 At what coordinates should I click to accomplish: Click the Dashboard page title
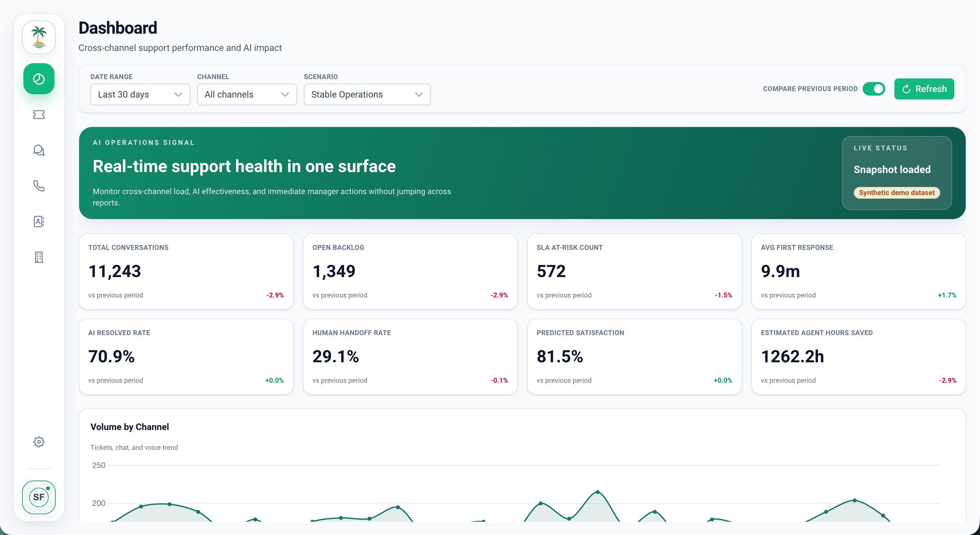coord(117,28)
